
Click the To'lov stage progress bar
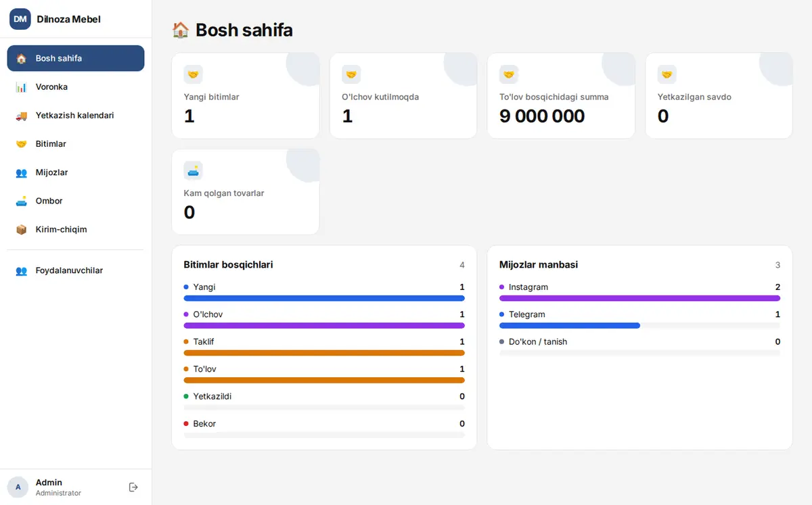[324, 380]
